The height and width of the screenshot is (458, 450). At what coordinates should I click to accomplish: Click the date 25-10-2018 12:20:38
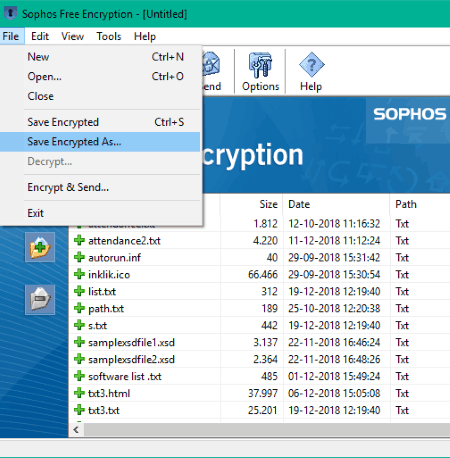tap(334, 309)
